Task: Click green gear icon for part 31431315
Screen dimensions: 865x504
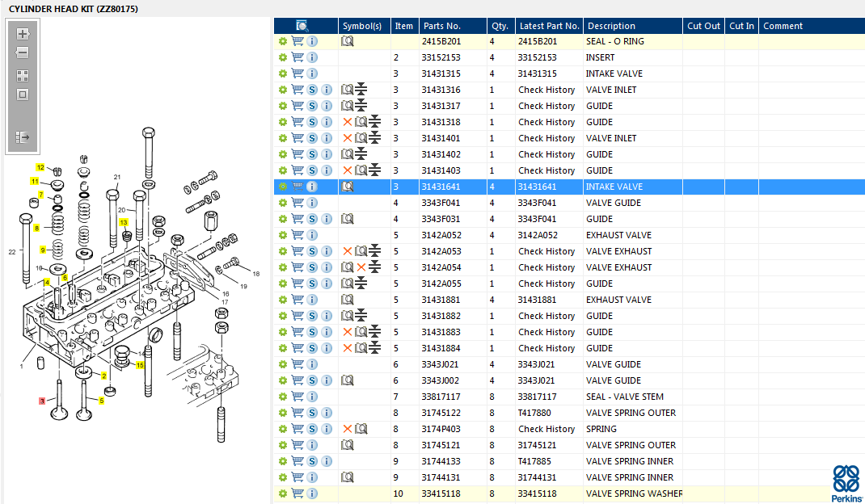Action: tap(283, 73)
